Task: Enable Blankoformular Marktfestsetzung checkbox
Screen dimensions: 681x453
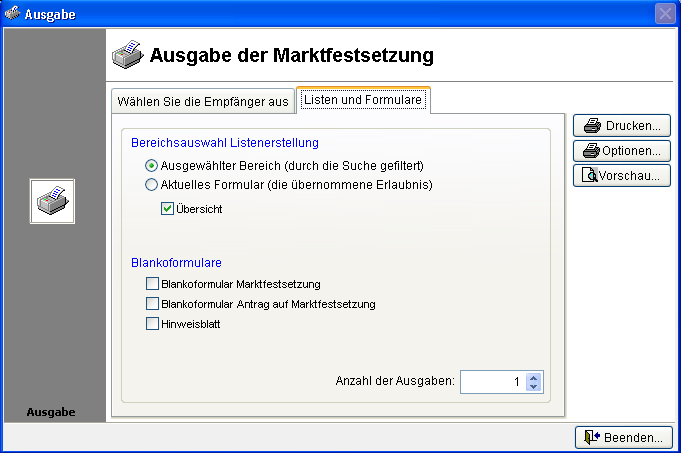Action: pos(152,284)
